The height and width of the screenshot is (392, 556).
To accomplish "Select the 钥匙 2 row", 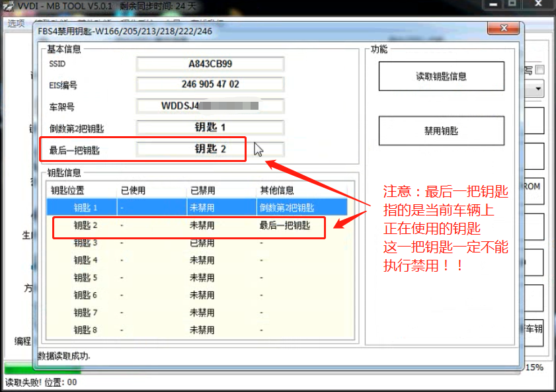I will (x=197, y=225).
